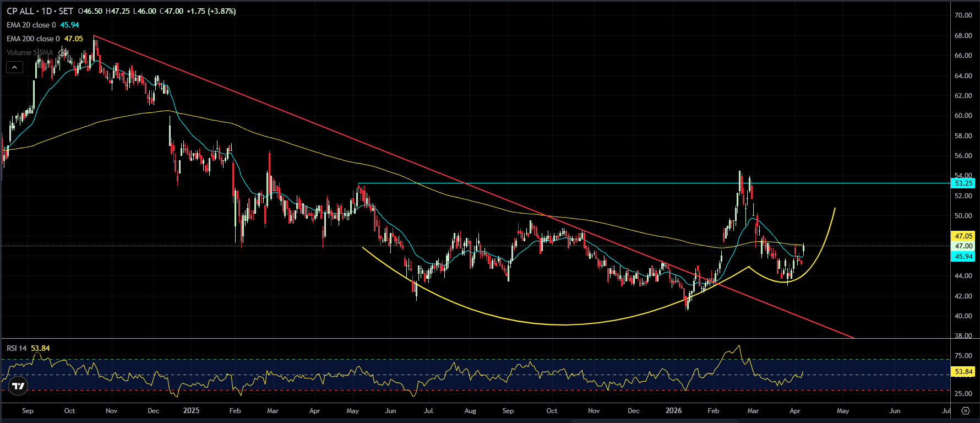Screen dimensions: 980x423
Task: Click the TradingView logo badge
Action: pyautogui.click(x=18, y=386)
